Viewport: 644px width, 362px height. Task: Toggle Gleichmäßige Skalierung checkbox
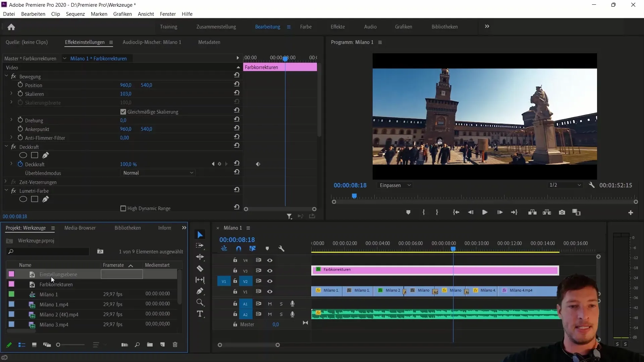tap(123, 112)
